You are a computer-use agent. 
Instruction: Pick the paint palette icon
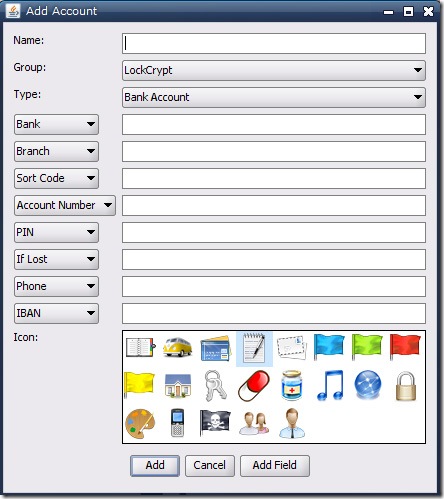click(x=140, y=424)
